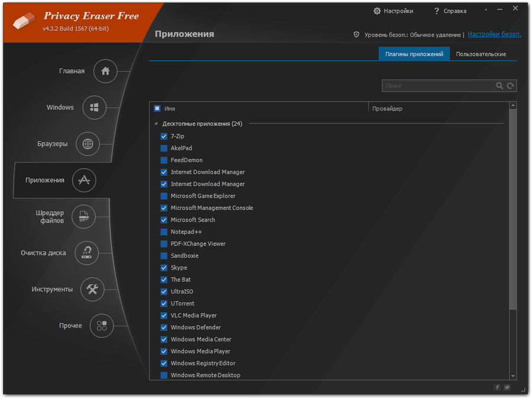Sort by the Провайдер column header
This screenshot has width=532, height=399.
[x=387, y=109]
